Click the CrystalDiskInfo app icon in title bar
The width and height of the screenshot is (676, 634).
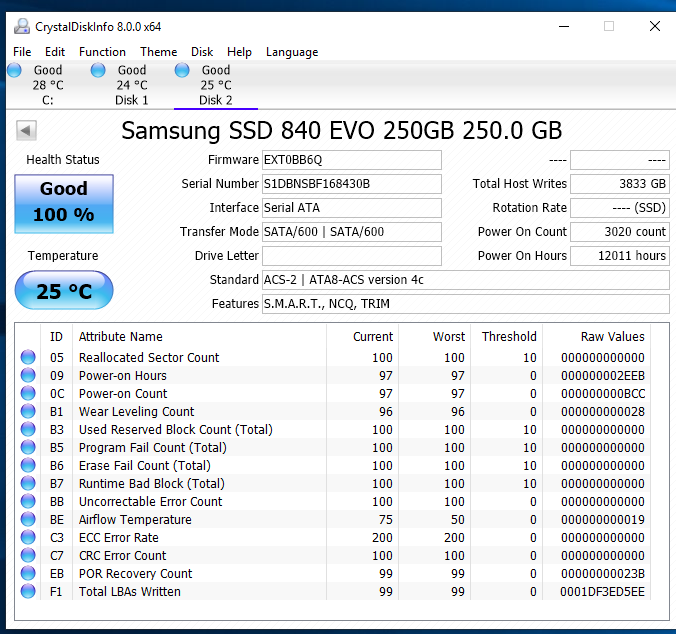(x=20, y=26)
